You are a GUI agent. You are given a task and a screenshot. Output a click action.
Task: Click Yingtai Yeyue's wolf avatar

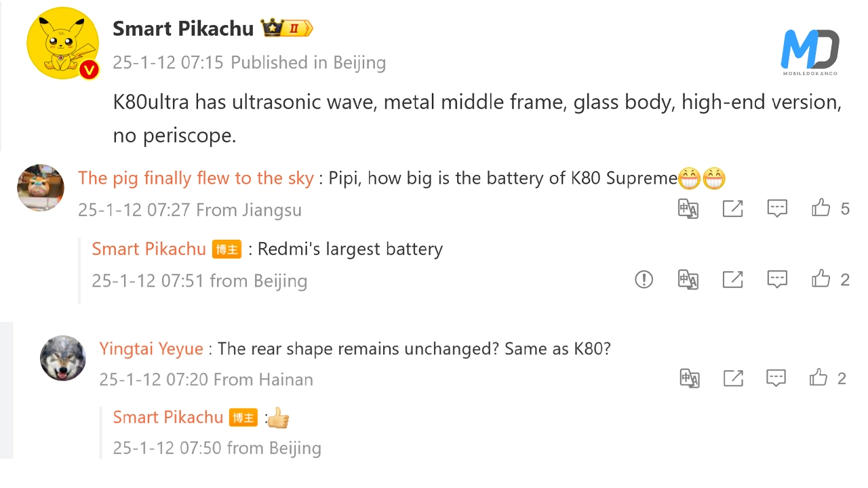tap(63, 358)
